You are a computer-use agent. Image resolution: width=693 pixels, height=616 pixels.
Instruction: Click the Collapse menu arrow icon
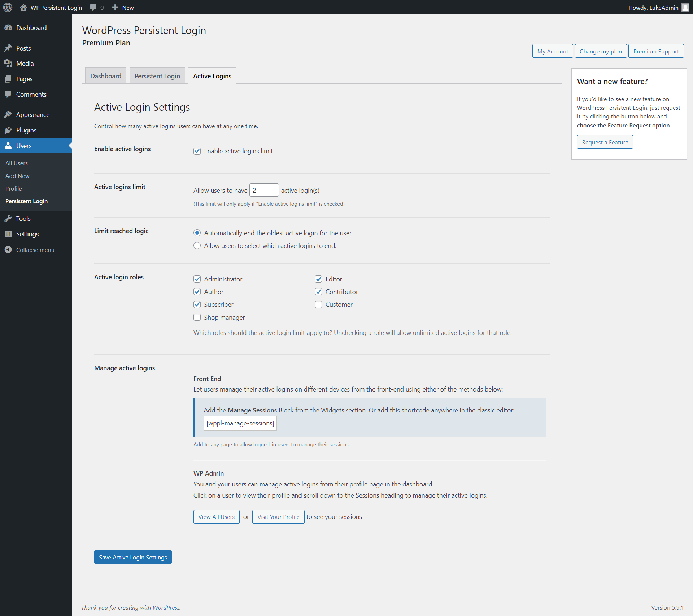click(x=8, y=250)
